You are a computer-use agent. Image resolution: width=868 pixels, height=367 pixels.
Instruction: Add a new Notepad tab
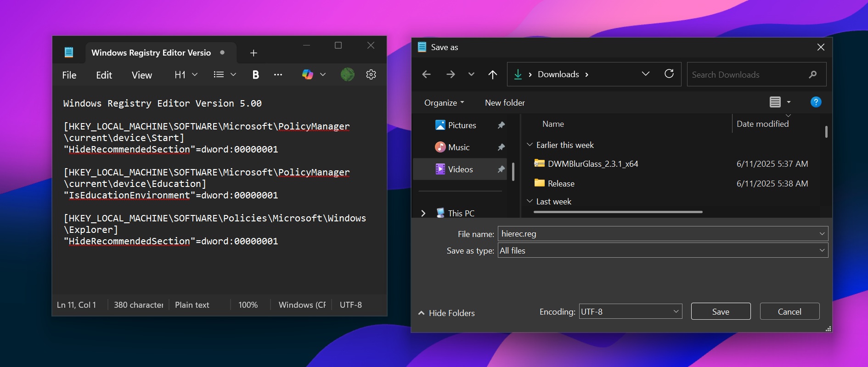click(x=254, y=53)
